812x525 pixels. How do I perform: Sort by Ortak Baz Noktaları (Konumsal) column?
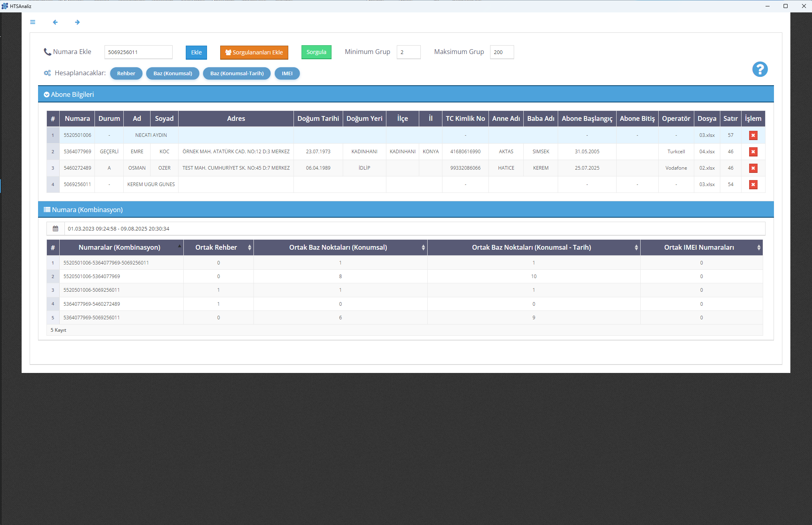tap(340, 247)
